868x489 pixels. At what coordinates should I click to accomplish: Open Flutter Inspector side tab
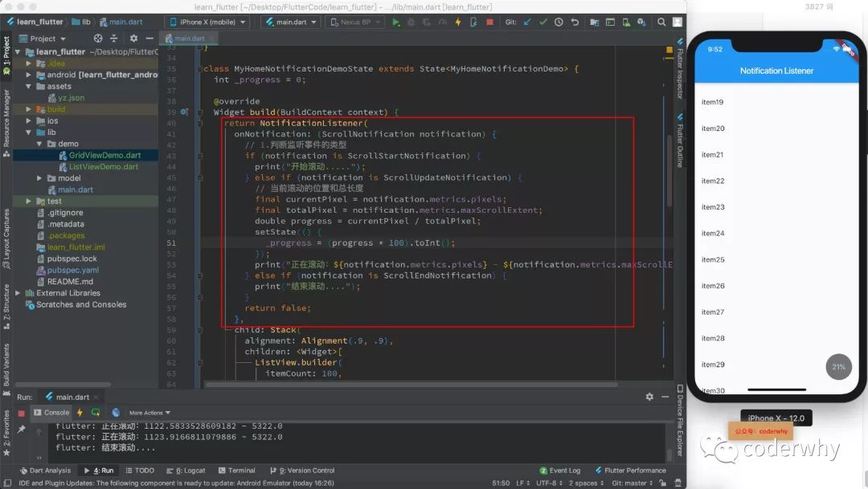[680, 68]
